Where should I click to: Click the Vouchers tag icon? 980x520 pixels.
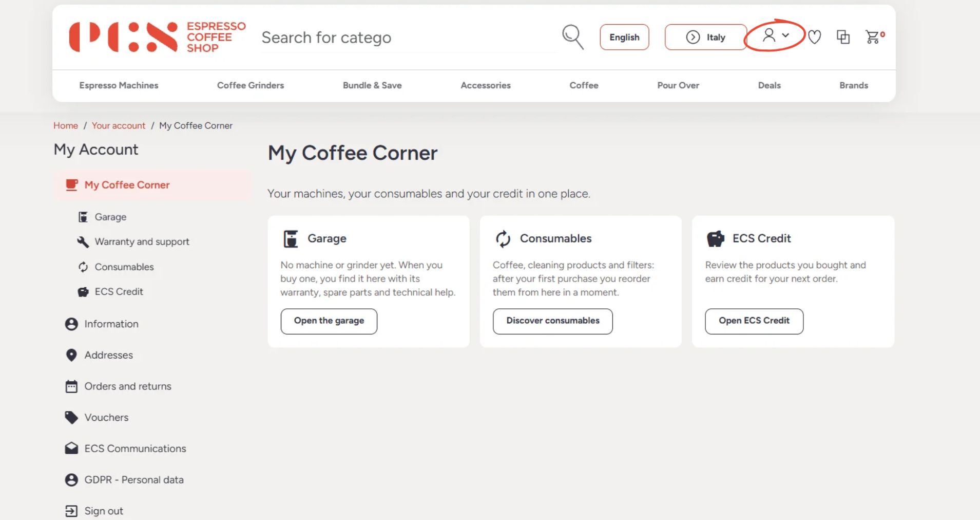coord(71,418)
